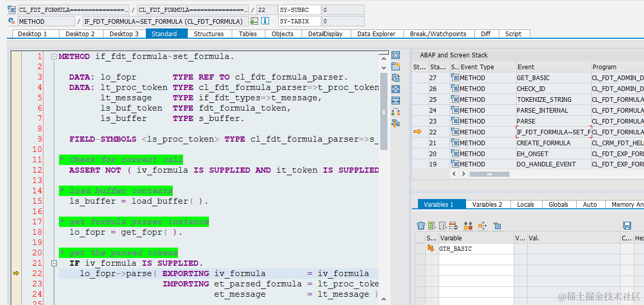This screenshot has height=305, width=644.
Task: Click the Val. column header in variables
Action: point(573,238)
